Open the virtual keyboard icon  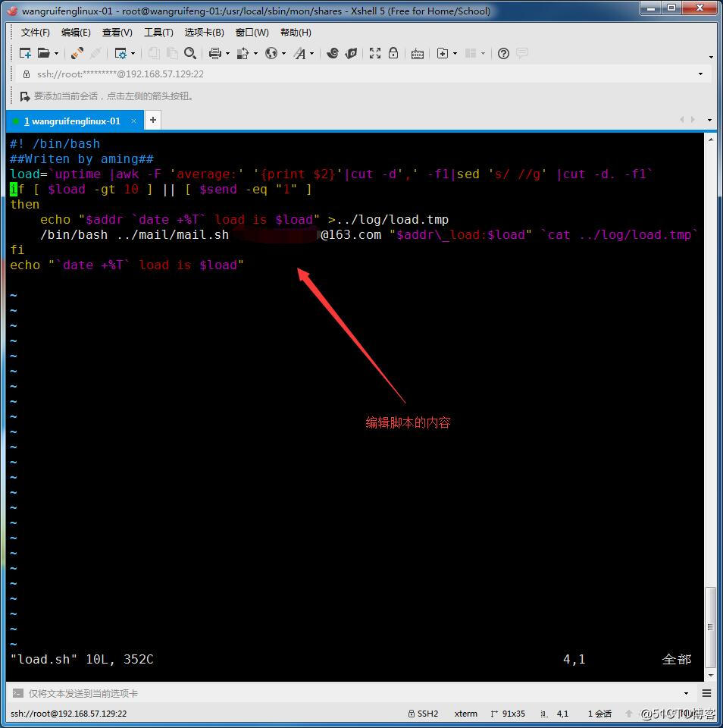(417, 54)
